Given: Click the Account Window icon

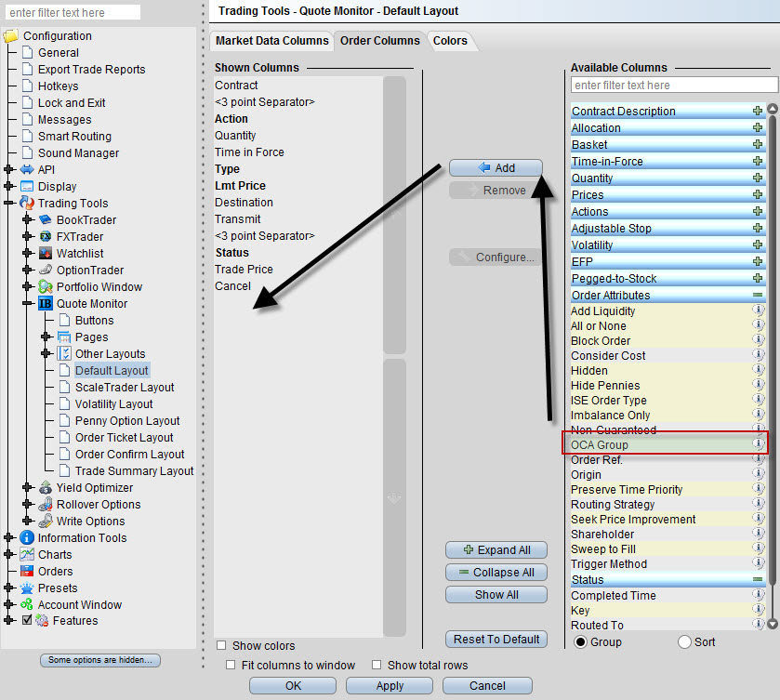Looking at the screenshot, I should coord(27,604).
